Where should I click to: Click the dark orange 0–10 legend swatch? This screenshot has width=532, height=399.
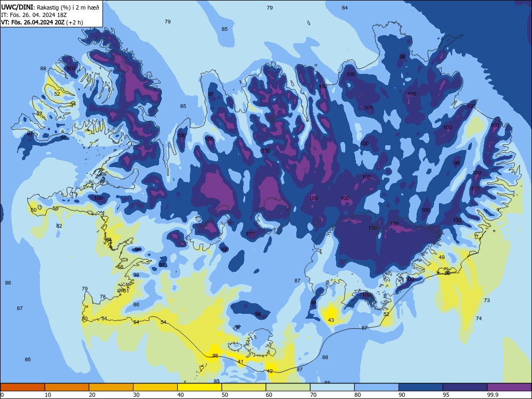tap(22, 387)
